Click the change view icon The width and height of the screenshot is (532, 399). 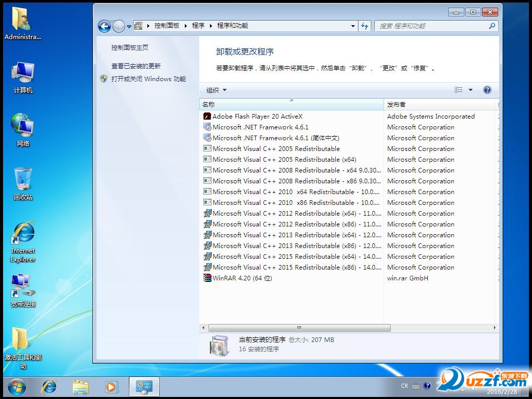(459, 89)
